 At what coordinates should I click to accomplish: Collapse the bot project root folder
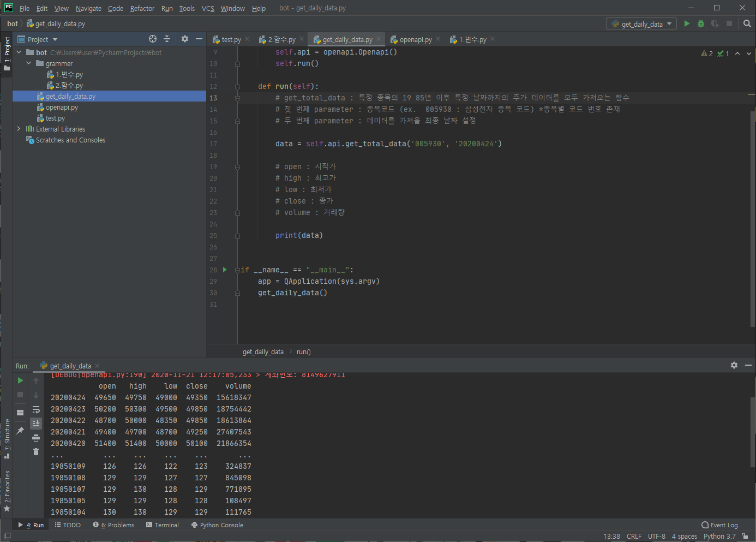[x=19, y=52]
